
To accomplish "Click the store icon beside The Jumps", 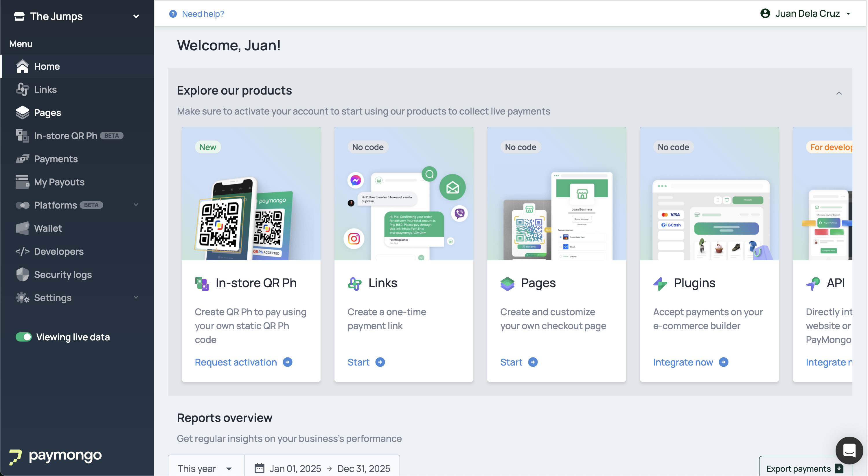I will 19,16.
